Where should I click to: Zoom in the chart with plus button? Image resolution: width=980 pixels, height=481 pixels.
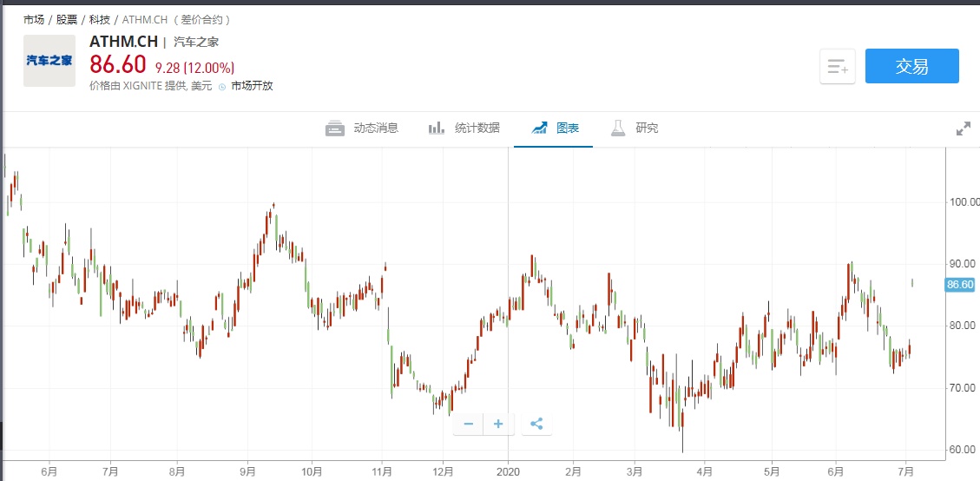[x=498, y=424]
